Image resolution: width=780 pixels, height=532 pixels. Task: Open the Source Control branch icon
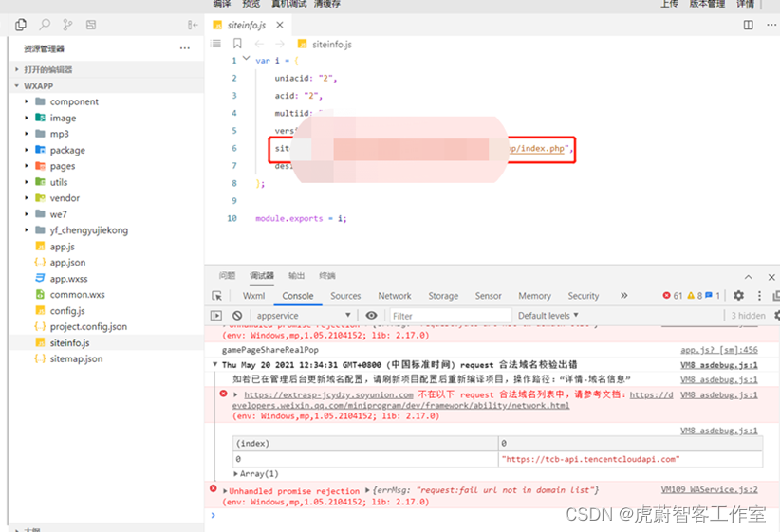click(x=67, y=25)
